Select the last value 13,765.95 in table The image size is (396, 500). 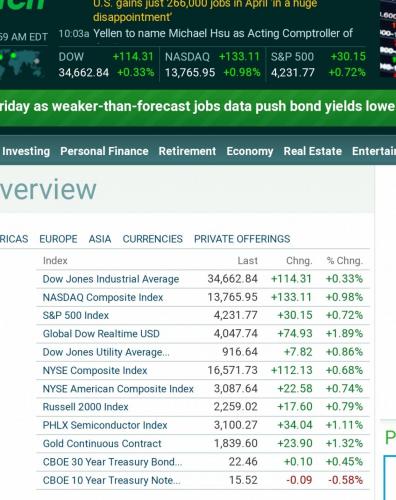point(233,297)
